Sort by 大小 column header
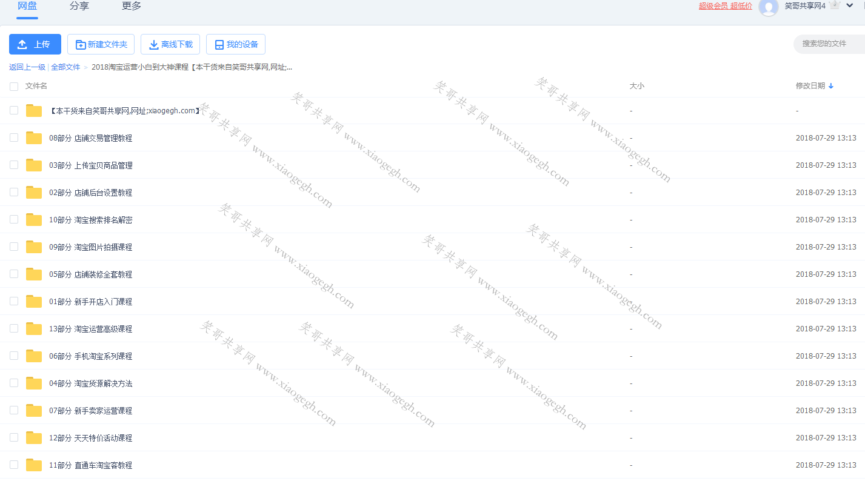 pos(636,86)
